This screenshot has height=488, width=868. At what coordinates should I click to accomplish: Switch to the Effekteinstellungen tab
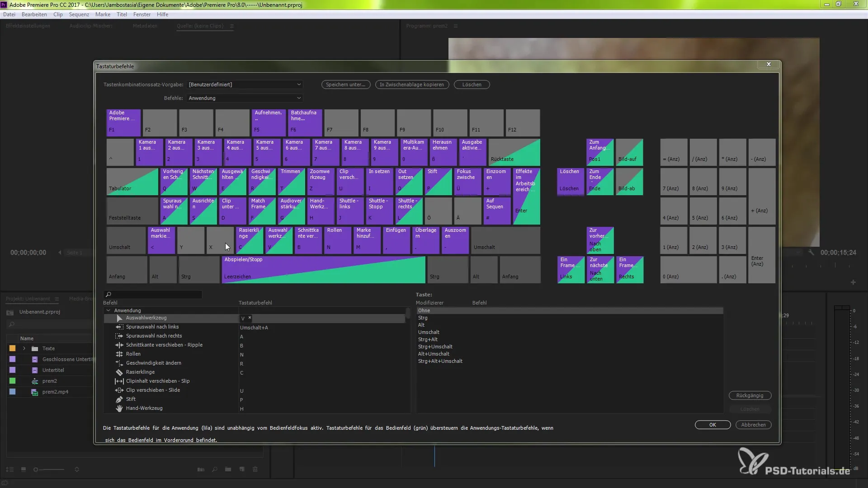28,26
